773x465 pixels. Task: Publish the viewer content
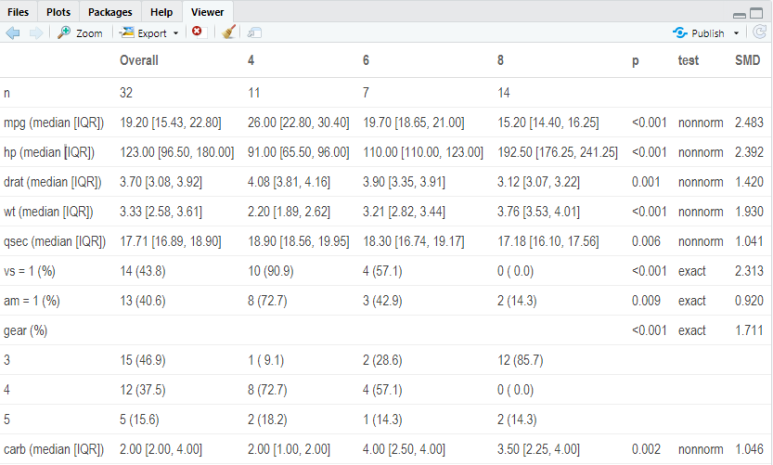pyautogui.click(x=699, y=33)
